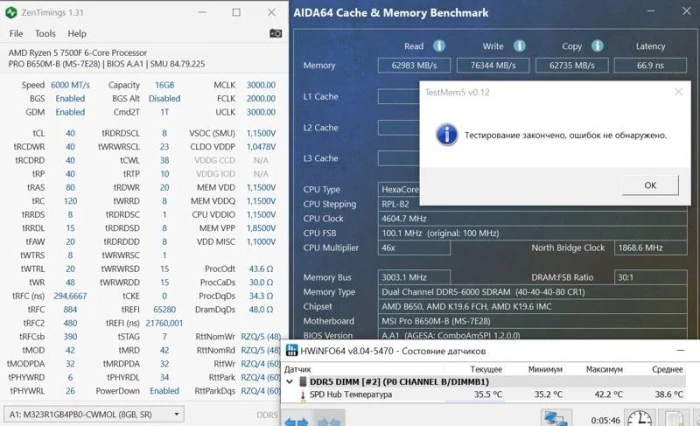Click the DDR5 DIMM memory module icon

pyautogui.click(x=303, y=382)
